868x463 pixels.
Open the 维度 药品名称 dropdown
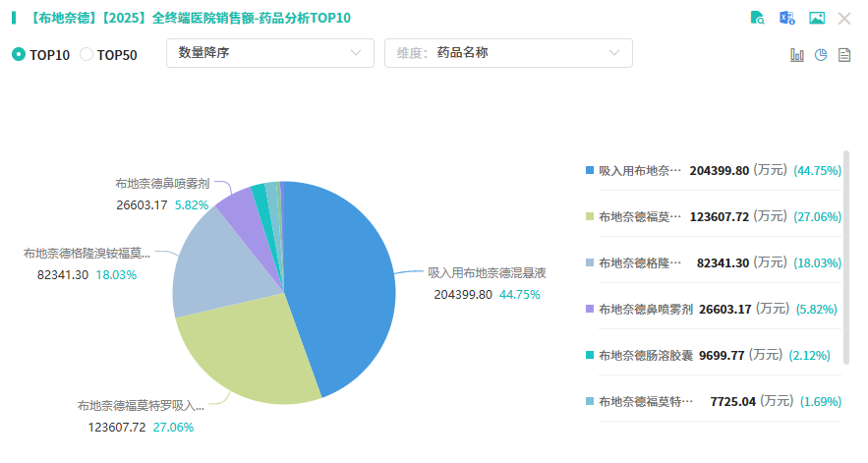point(508,53)
